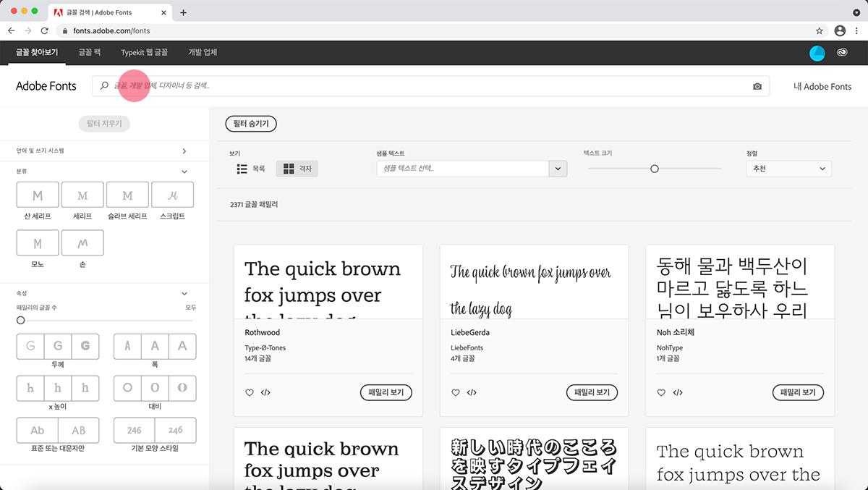Click the Adobe Fonts logo
This screenshot has width=868, height=490.
(46, 86)
